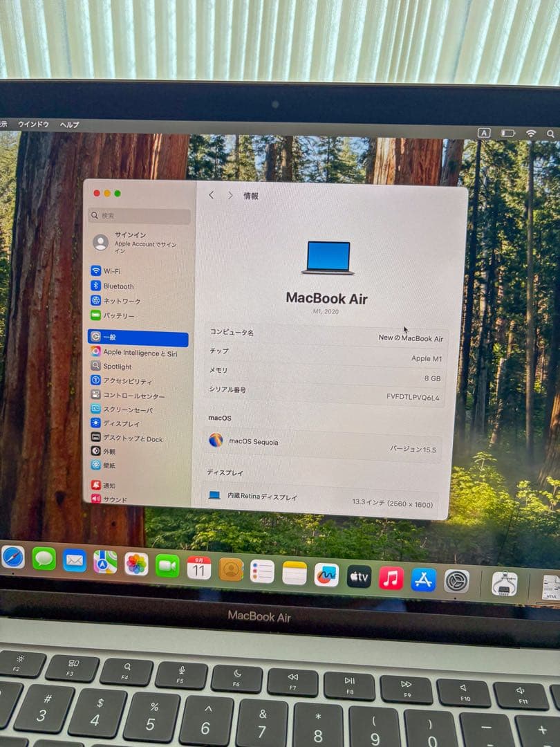Click System Settings icon in Dock
560x747 pixels.
coord(457,582)
